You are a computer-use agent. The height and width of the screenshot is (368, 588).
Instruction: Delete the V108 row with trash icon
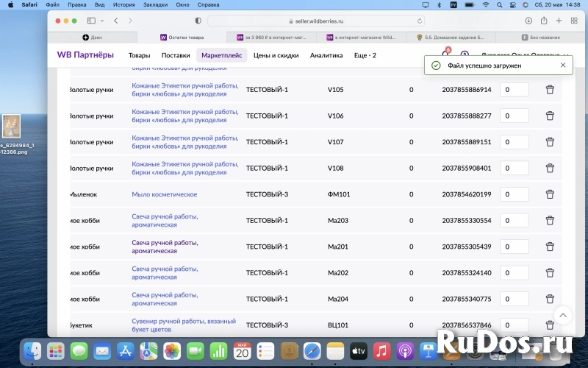coord(550,169)
